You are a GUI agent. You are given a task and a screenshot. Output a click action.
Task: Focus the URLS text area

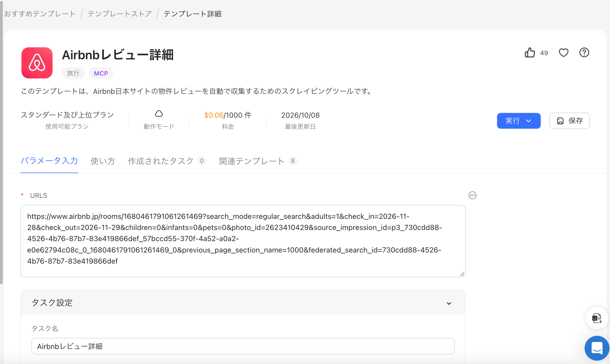[243, 241]
